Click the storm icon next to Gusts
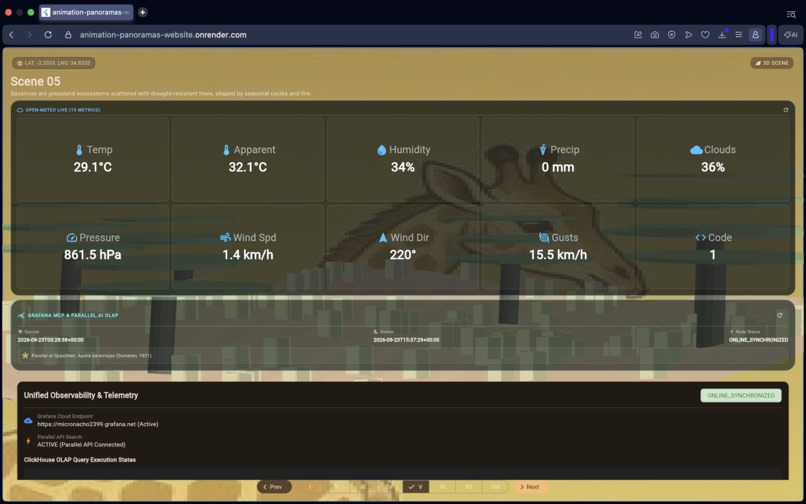 coord(544,238)
